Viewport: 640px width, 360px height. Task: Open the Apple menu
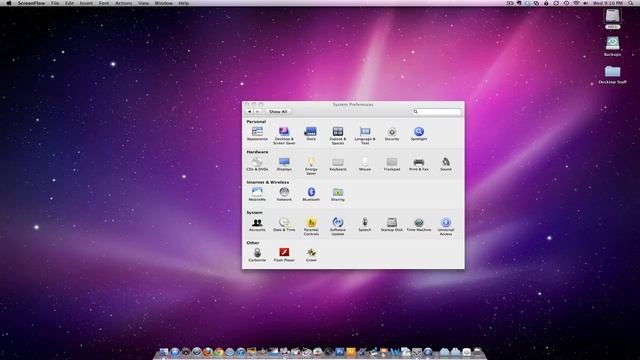[9, 3]
